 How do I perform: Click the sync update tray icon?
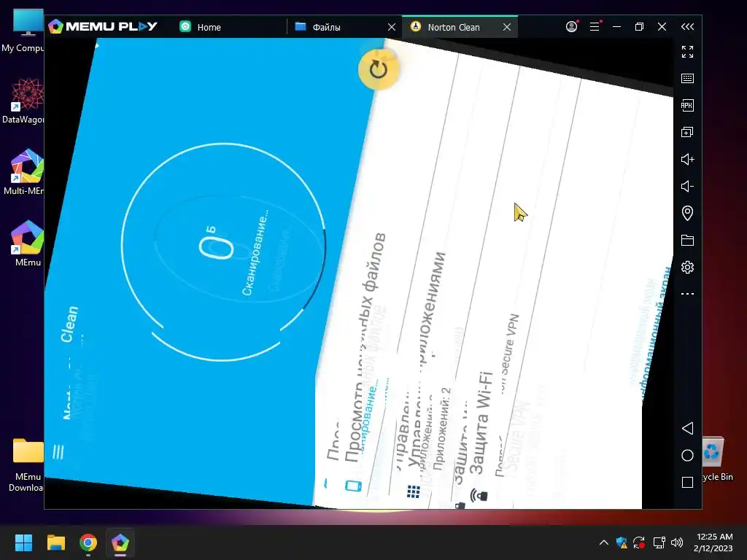[639, 542]
